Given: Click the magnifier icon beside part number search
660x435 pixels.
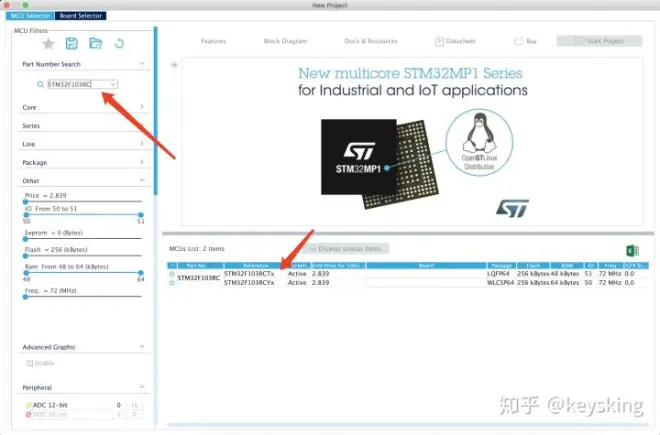Looking at the screenshot, I should tap(40, 84).
